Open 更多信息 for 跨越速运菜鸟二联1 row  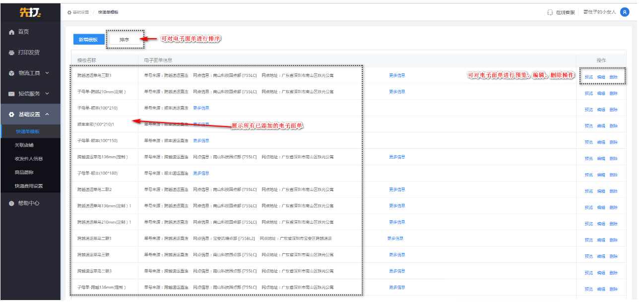(x=395, y=239)
